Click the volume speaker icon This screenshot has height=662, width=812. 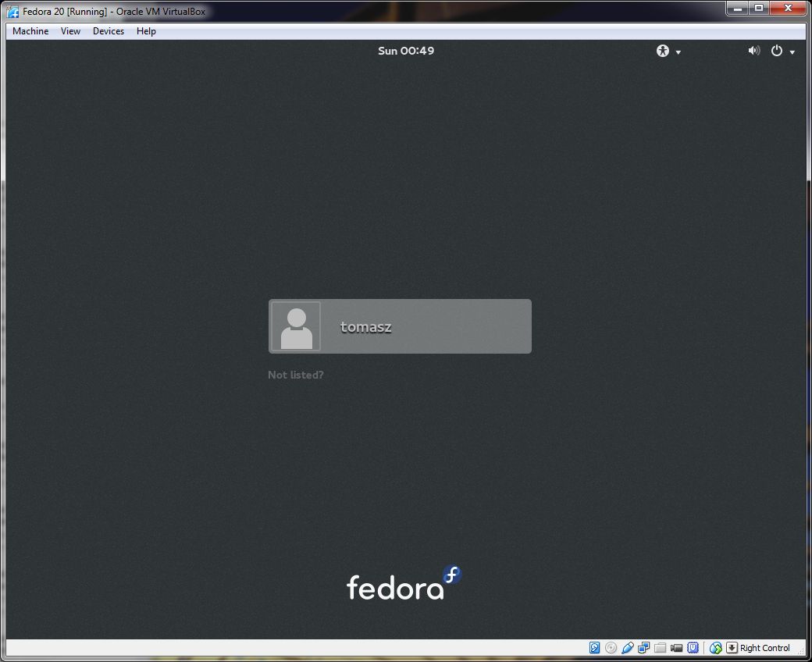point(754,51)
